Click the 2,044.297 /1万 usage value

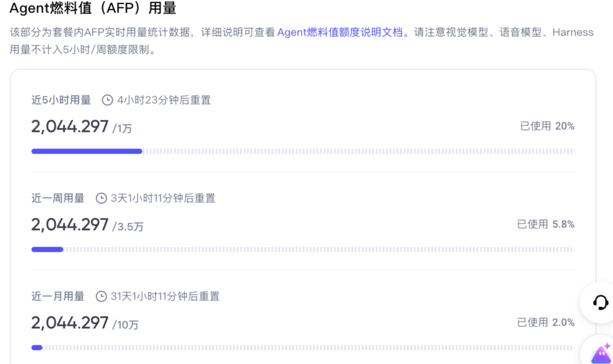pos(82,127)
